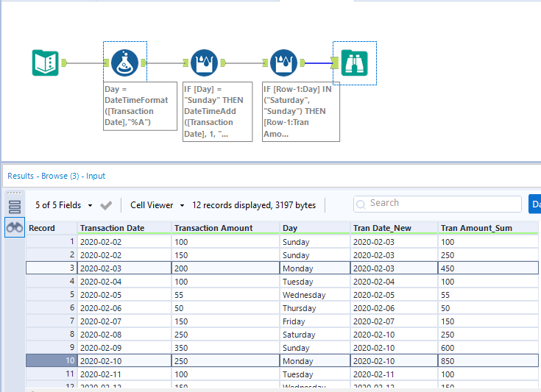
Task: Click Transaction Amount 200 in row 3
Action: 225,268
